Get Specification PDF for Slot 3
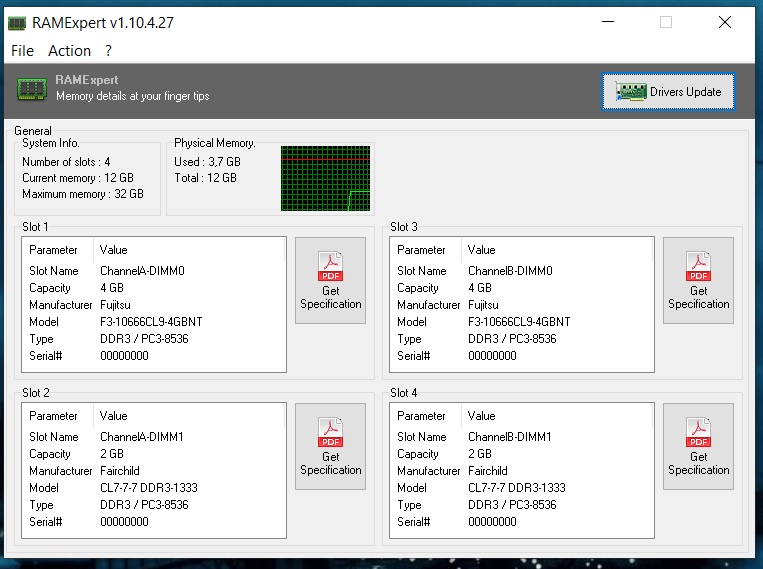This screenshot has height=569, width=763. tap(698, 280)
